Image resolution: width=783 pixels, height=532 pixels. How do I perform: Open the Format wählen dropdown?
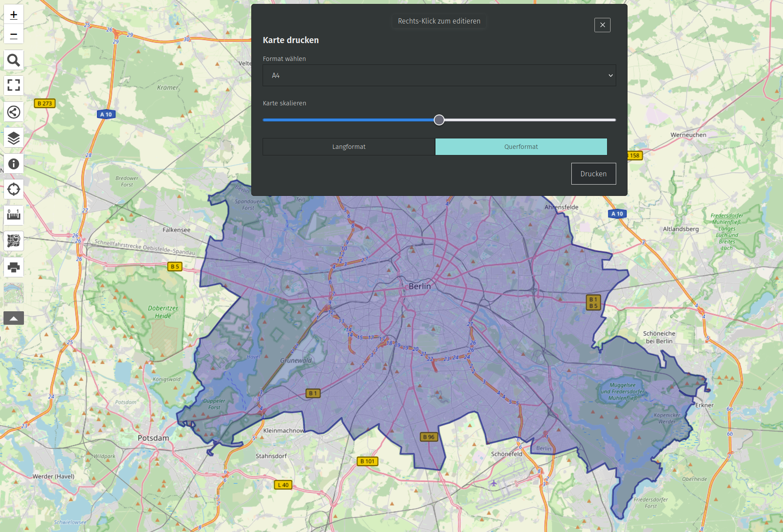439,75
